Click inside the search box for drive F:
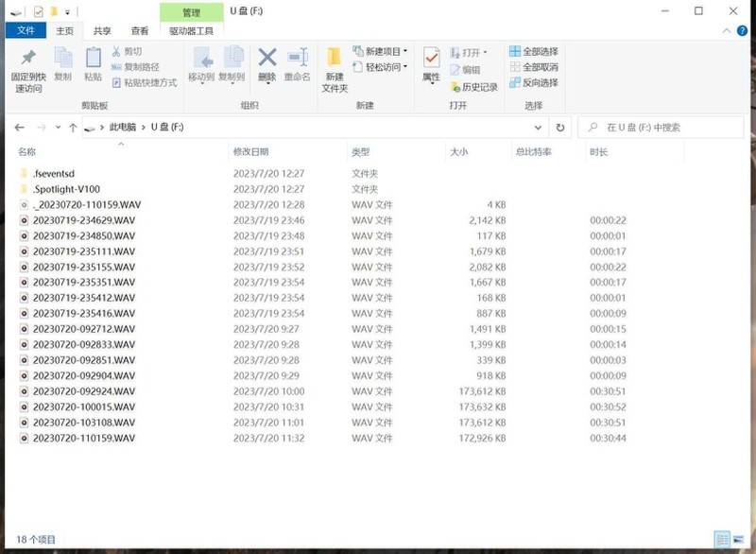Screen dimensions: 756x554 (661, 126)
